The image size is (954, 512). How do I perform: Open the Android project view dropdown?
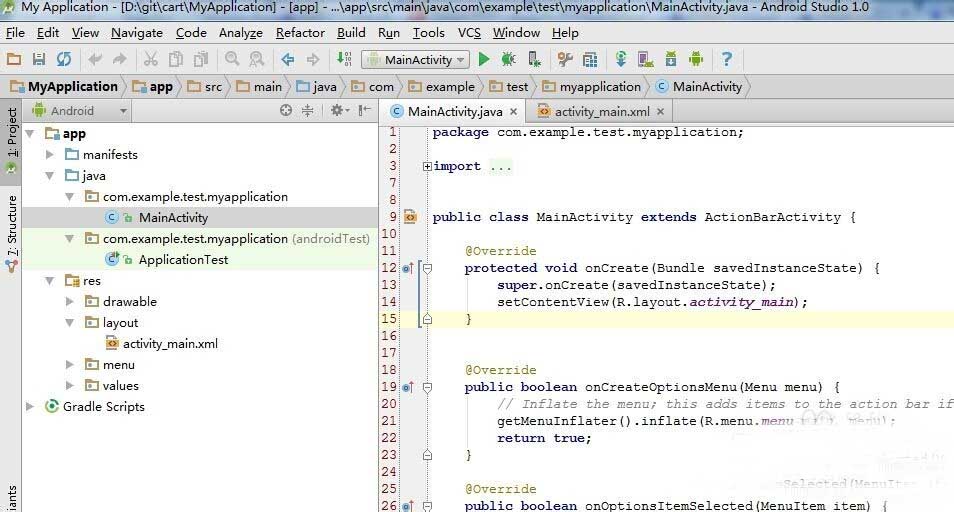click(80, 111)
